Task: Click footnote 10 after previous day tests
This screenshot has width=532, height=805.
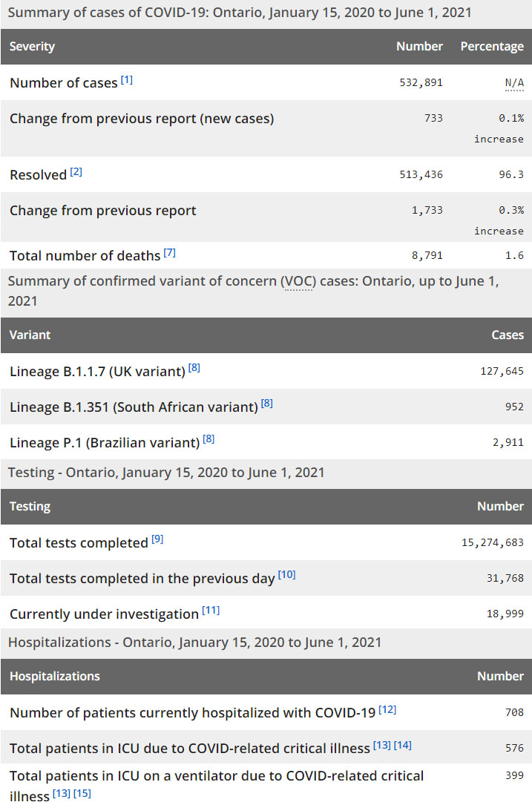Action: tap(286, 574)
